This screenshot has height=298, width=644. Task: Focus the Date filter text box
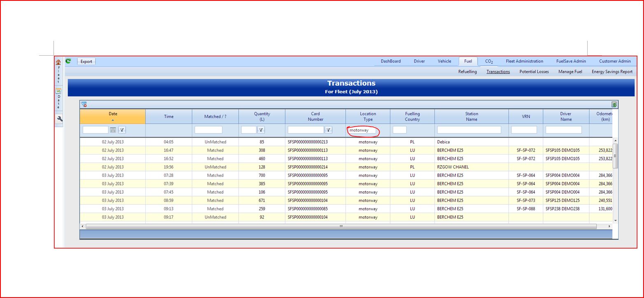[x=95, y=130]
